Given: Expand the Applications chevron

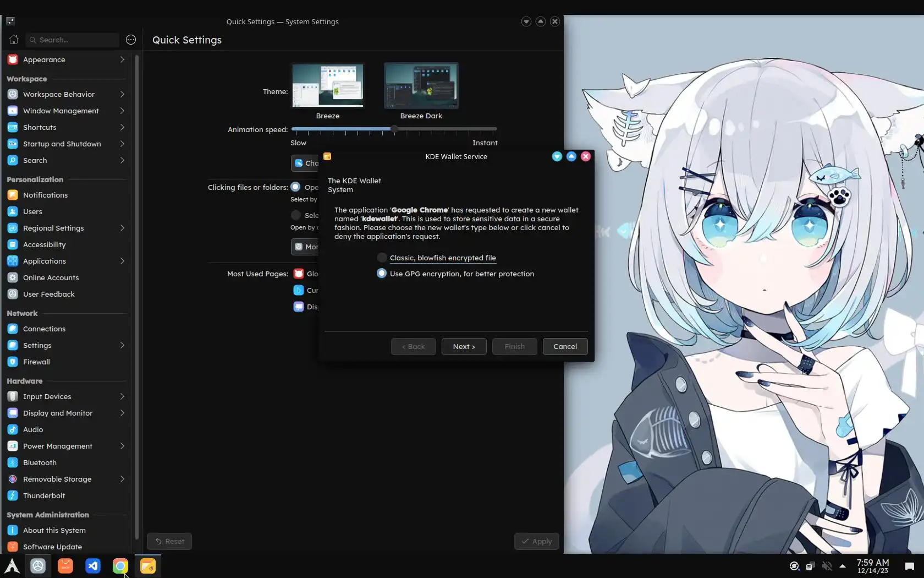Looking at the screenshot, I should pyautogui.click(x=122, y=261).
